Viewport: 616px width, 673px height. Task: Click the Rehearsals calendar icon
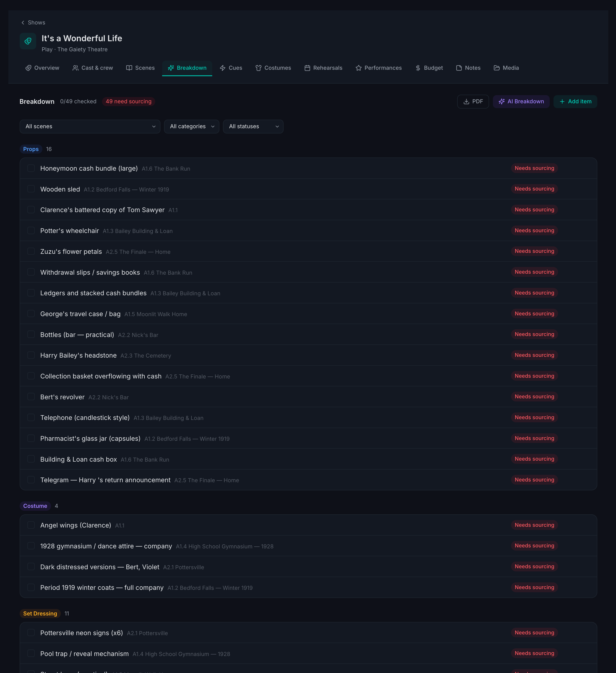click(308, 68)
